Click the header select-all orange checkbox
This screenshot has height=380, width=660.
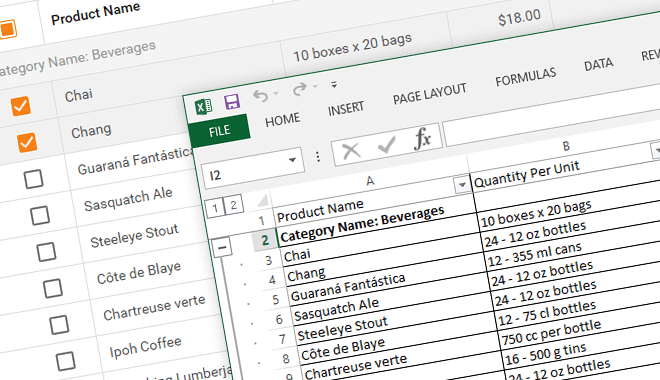(x=7, y=29)
